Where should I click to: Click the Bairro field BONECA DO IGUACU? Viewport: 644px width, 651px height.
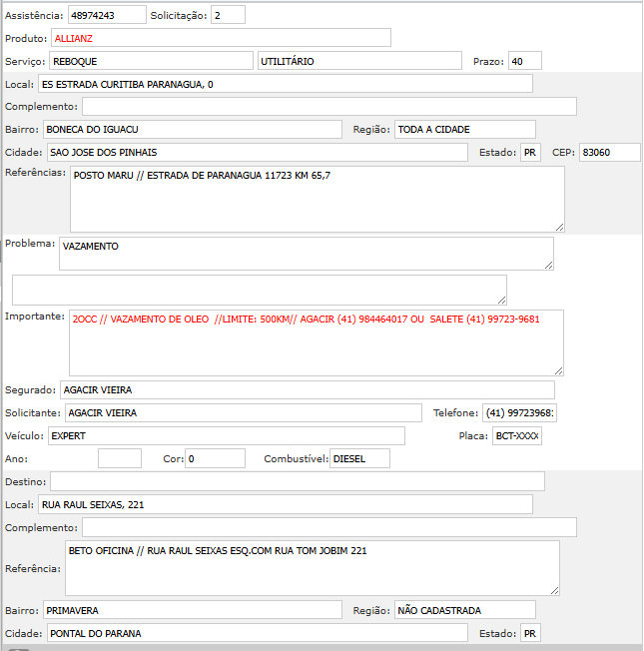click(x=193, y=129)
